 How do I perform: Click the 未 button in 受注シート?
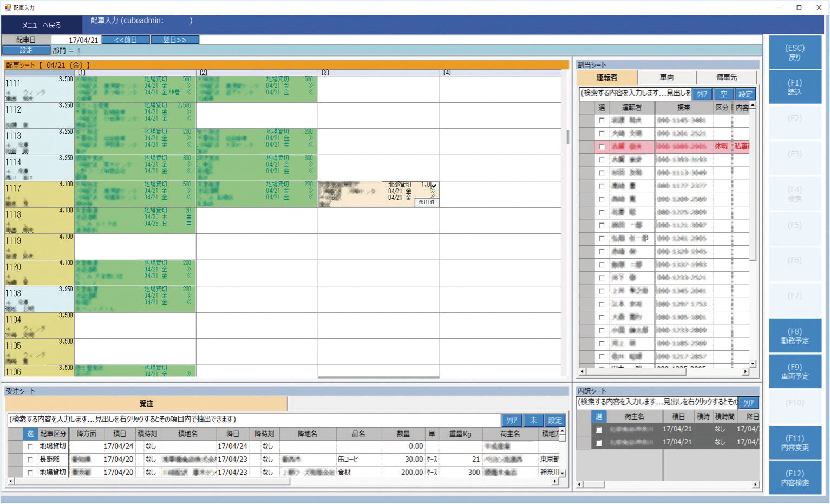coord(533,420)
